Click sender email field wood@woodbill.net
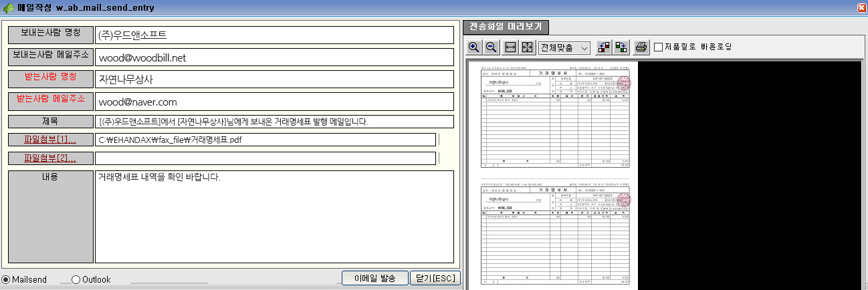868x290 pixels. (x=274, y=57)
